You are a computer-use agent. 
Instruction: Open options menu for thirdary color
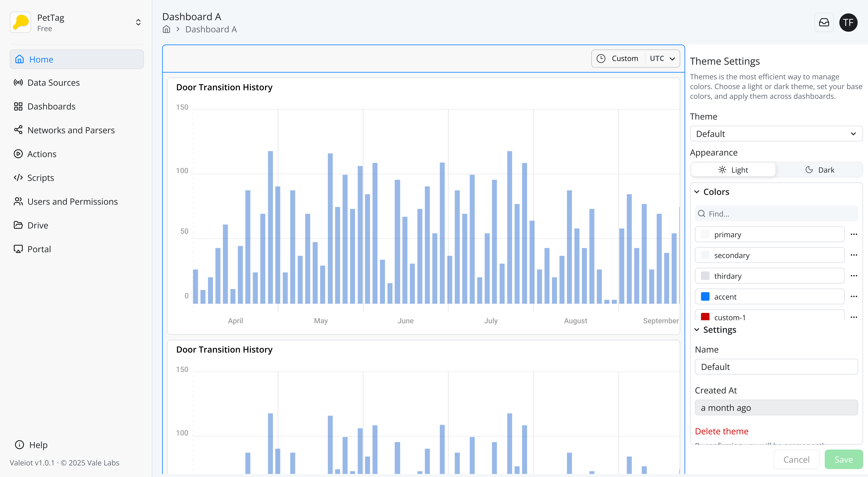pos(854,276)
